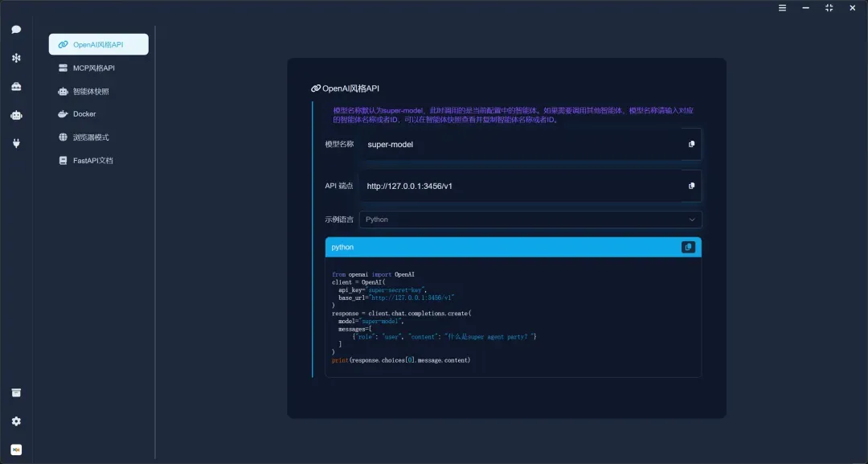Screen dimensions: 868x464
Task: Open the hamburger menu in title bar
Action: click(782, 8)
